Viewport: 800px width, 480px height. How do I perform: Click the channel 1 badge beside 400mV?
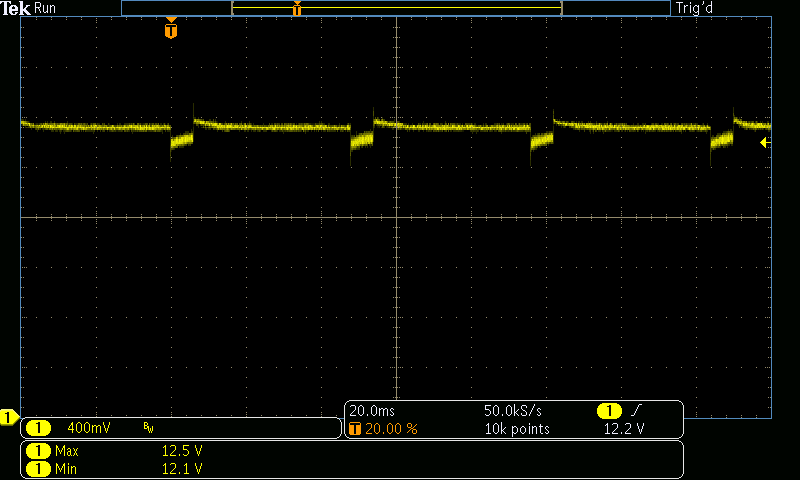click(x=38, y=428)
